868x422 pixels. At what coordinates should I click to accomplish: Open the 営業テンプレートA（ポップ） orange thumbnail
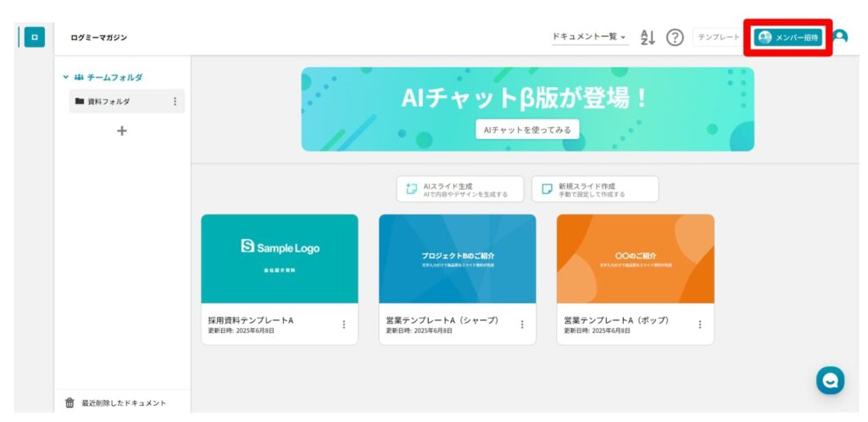point(635,258)
